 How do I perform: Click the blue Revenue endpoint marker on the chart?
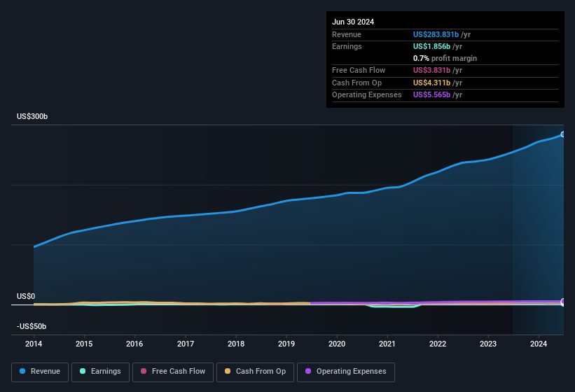(x=563, y=134)
